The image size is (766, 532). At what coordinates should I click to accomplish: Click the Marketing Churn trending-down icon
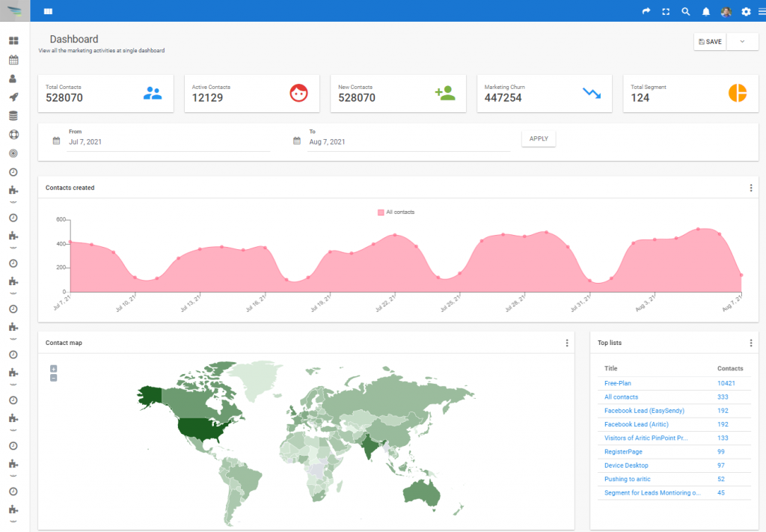click(592, 93)
